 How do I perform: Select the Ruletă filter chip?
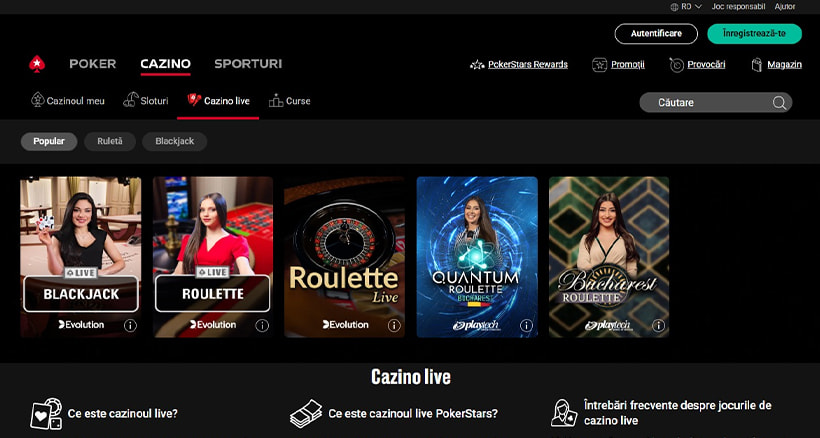110,141
